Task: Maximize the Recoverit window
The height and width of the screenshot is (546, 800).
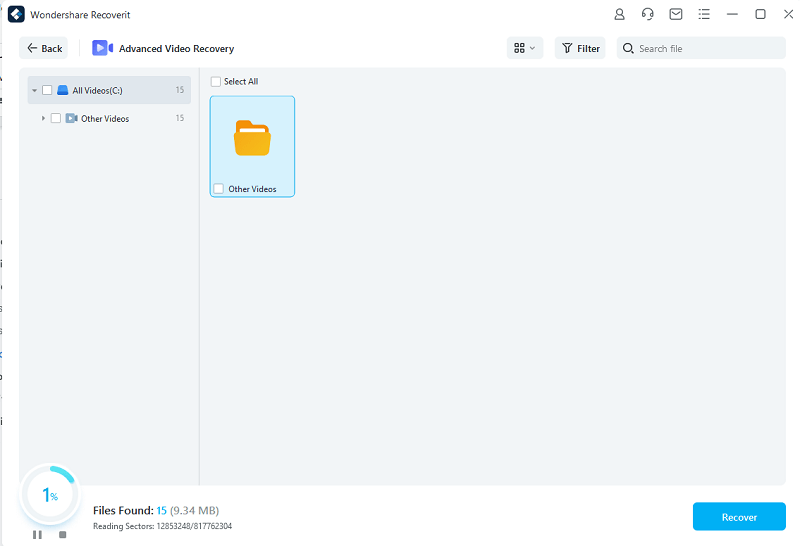Action: (x=760, y=14)
